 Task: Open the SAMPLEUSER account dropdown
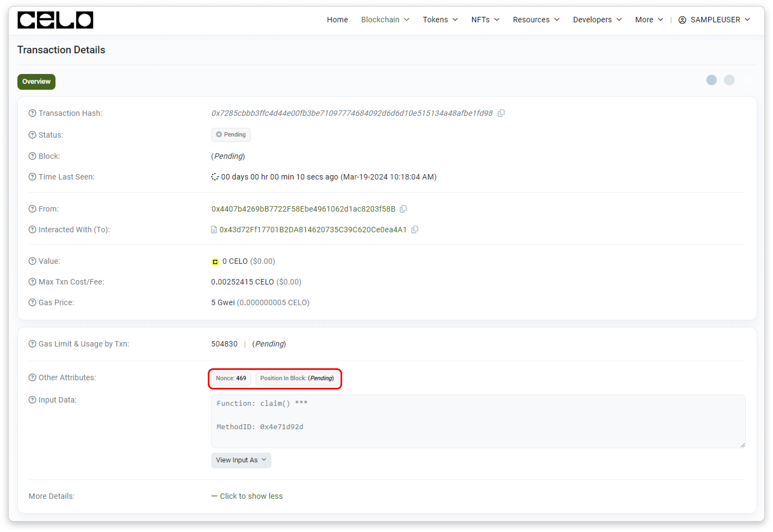(714, 20)
